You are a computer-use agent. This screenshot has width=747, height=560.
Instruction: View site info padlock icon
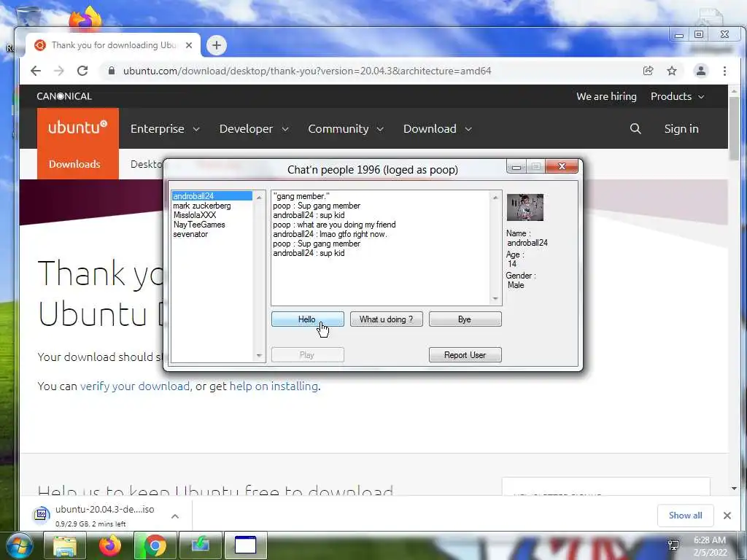[112, 71]
